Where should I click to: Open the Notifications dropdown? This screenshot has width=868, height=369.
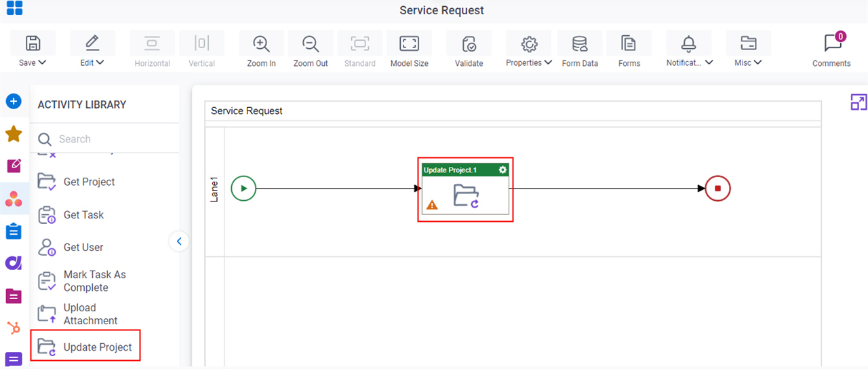click(x=689, y=62)
